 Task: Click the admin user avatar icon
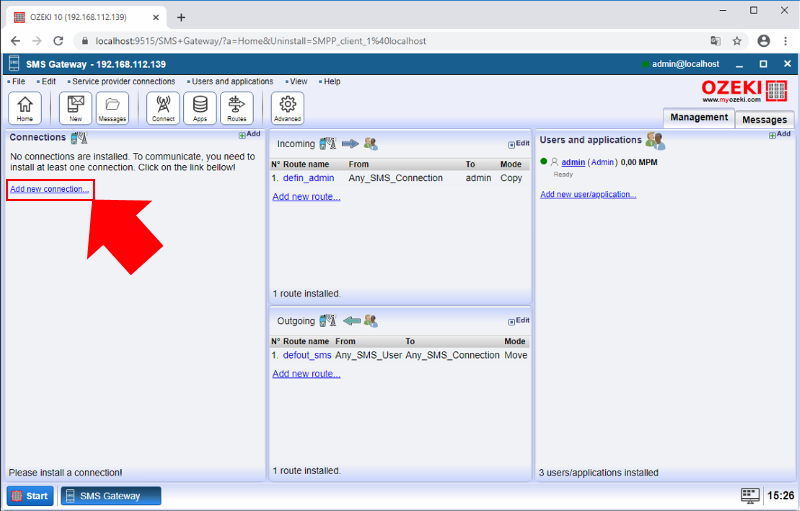(x=554, y=162)
